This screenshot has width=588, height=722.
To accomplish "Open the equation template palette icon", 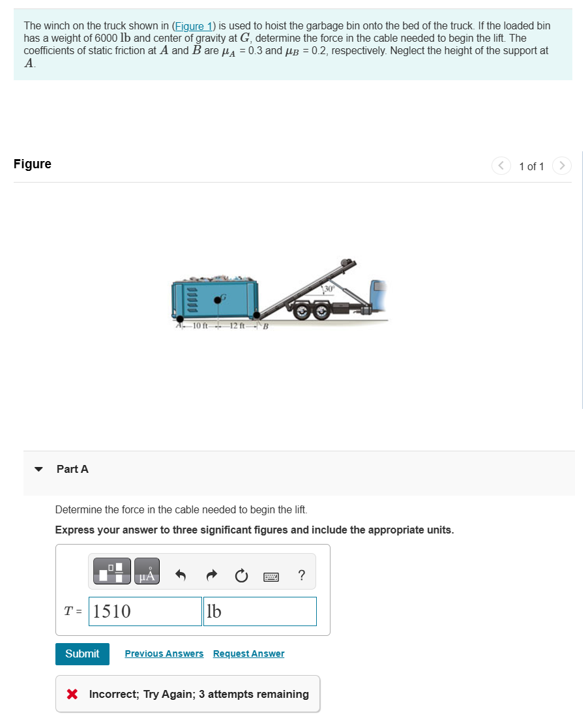I will click(111, 571).
